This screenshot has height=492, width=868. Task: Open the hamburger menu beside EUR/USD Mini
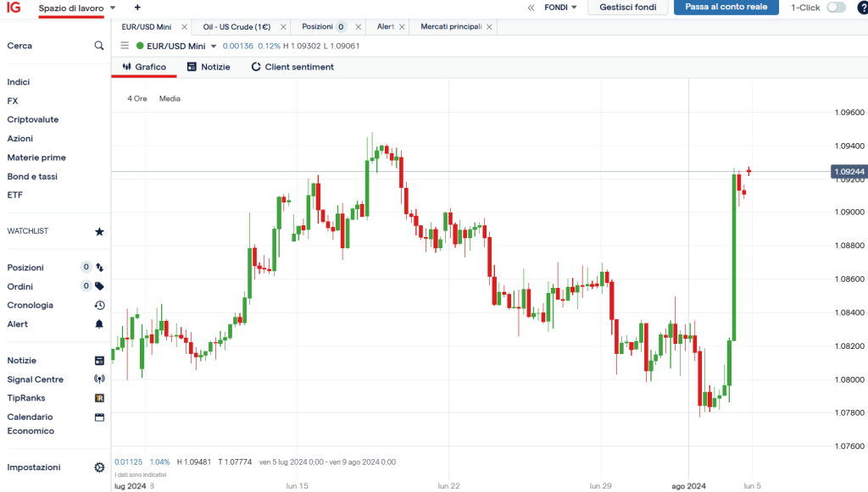tap(125, 46)
